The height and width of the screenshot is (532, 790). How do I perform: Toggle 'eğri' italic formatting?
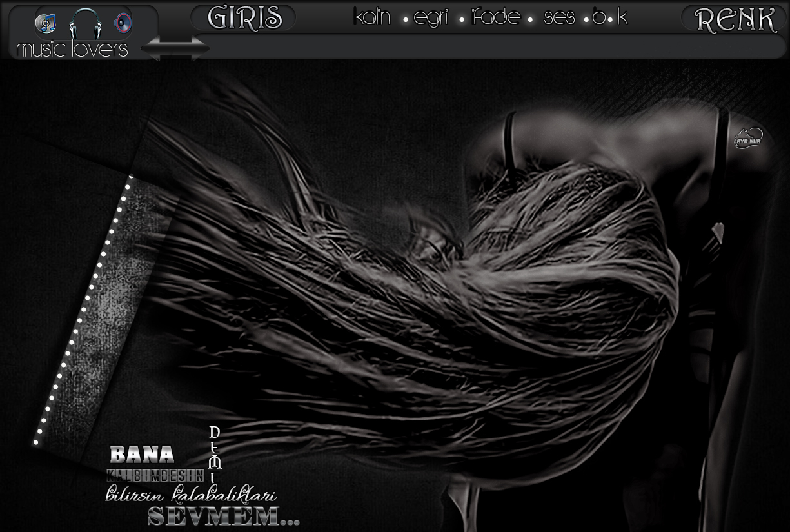[431, 19]
